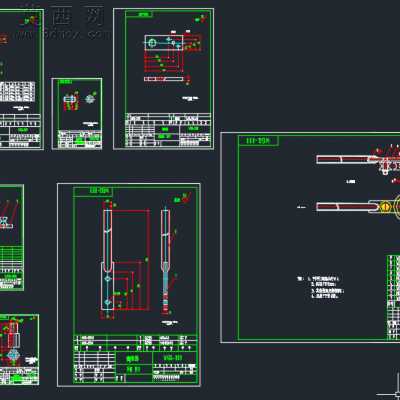The image size is (400, 400).
Task: Click the green label box of the large assembly sheet
Action: click(x=258, y=141)
